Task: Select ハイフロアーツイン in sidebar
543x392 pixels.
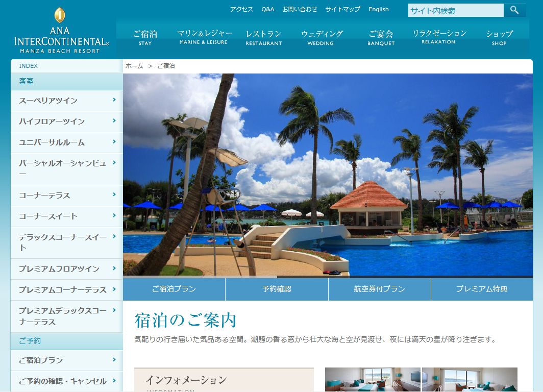Action: (67, 121)
